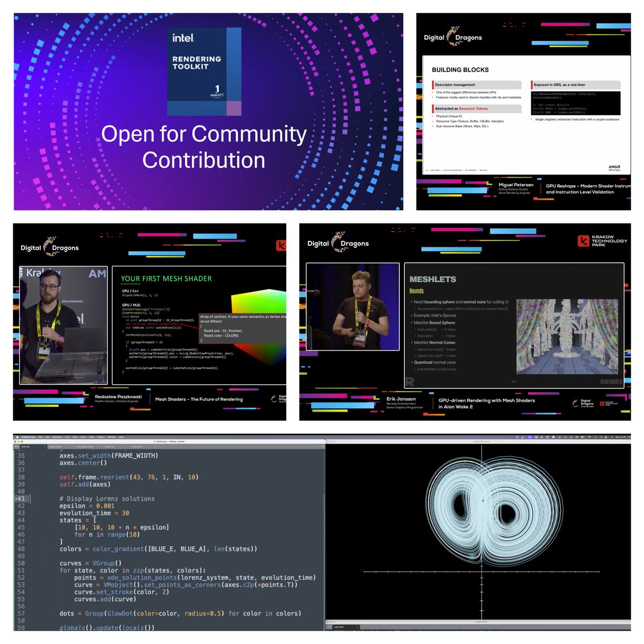The image size is (644, 644).
Task: Click the speaker name 'Radosław Paszkowski'
Action: tap(118, 397)
